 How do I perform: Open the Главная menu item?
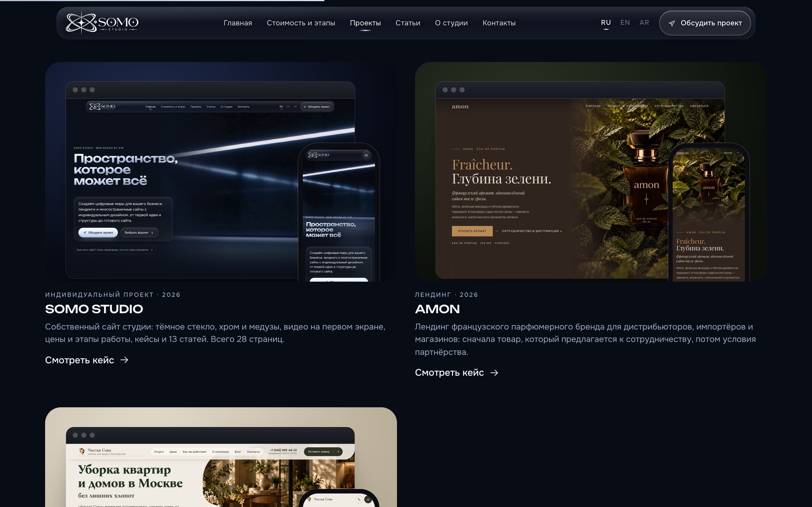click(x=238, y=23)
